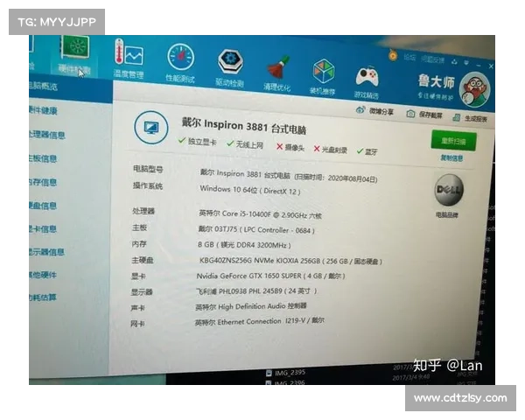This screenshot has width=525, height=420.
Task: Click the 复制信息 copy info link
Action: click(x=452, y=157)
